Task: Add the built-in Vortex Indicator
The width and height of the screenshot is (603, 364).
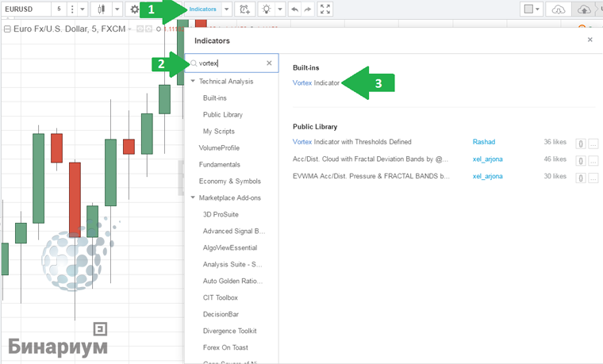Action: [316, 82]
